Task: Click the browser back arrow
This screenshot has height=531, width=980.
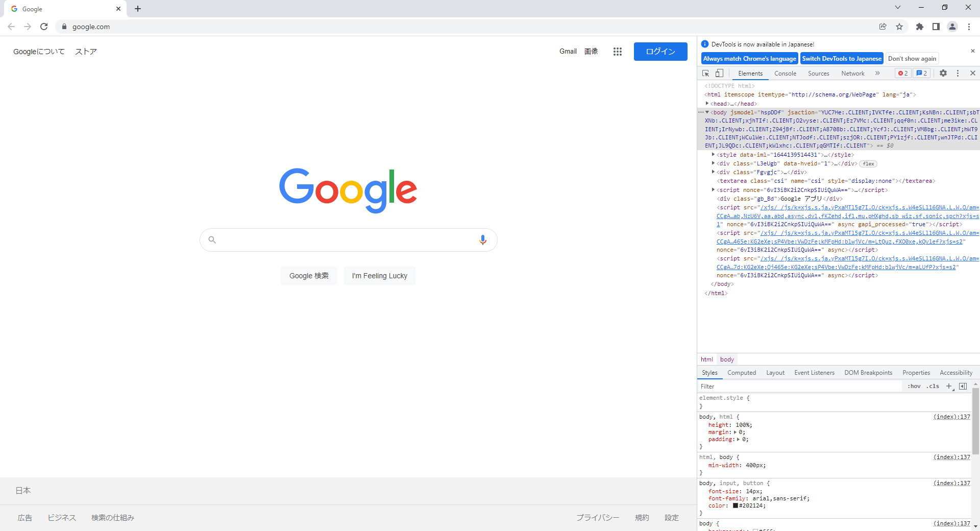Action: pyautogui.click(x=11, y=27)
